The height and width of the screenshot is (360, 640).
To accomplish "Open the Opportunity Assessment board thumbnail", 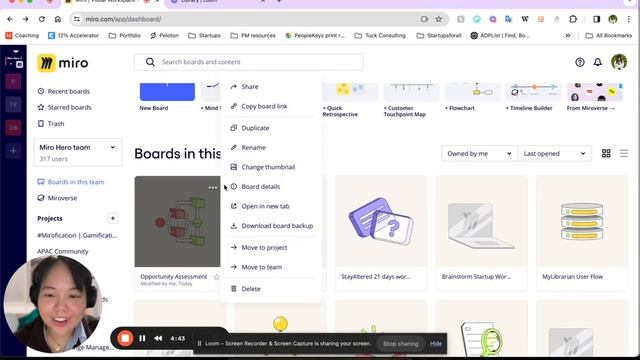I will [x=178, y=221].
